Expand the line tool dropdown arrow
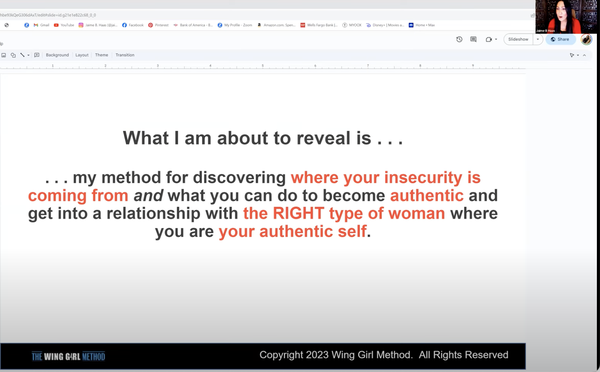The image size is (600, 372). point(28,55)
